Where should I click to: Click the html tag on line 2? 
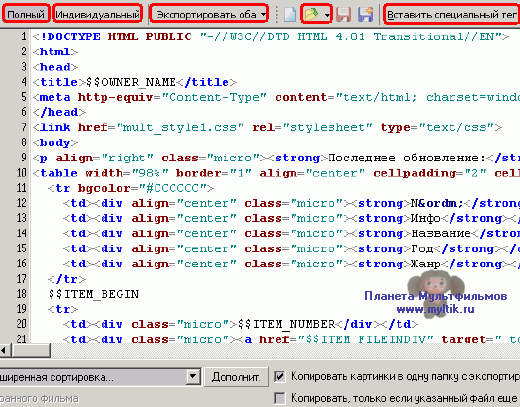(55, 52)
